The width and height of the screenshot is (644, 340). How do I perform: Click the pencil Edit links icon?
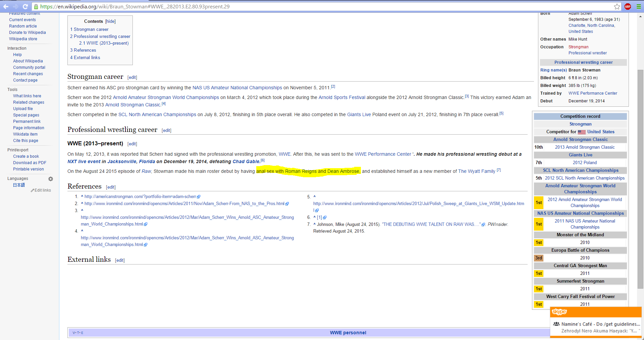[x=33, y=190]
